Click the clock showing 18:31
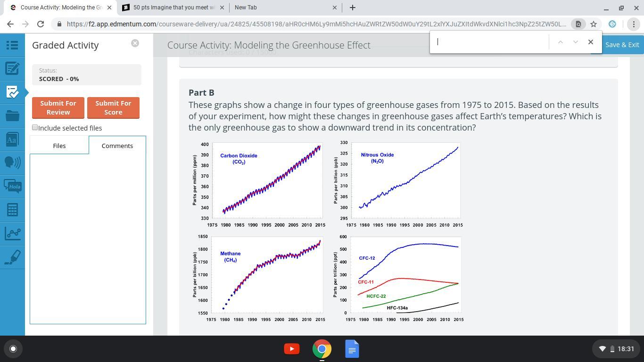Image resolution: width=644 pixels, height=362 pixels. [x=626, y=349]
